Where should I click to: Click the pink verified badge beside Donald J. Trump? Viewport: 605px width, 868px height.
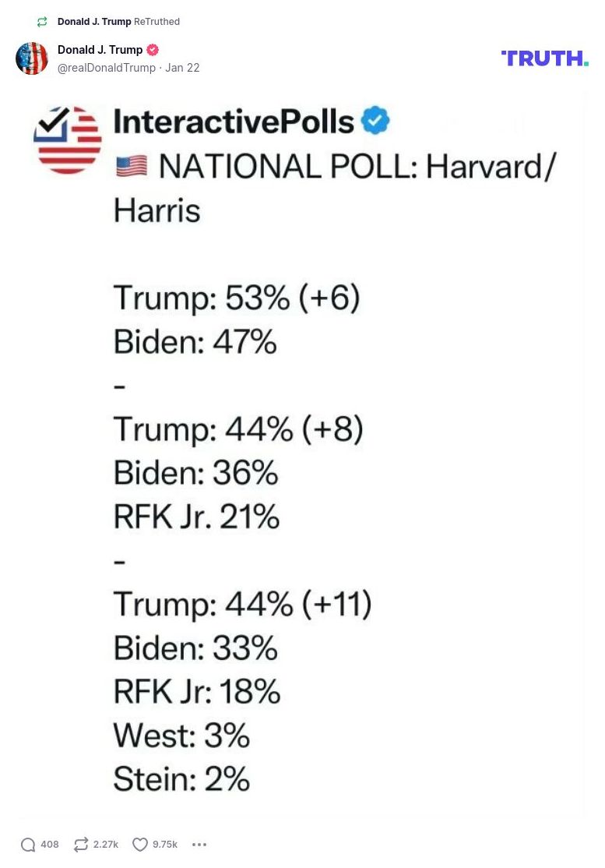coord(152,49)
